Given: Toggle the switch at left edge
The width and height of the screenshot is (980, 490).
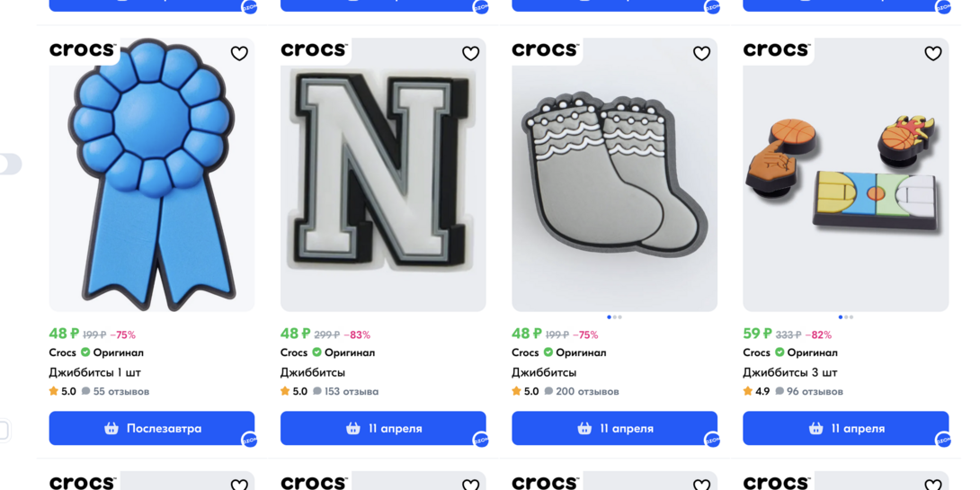Looking at the screenshot, I should pyautogui.click(x=9, y=165).
